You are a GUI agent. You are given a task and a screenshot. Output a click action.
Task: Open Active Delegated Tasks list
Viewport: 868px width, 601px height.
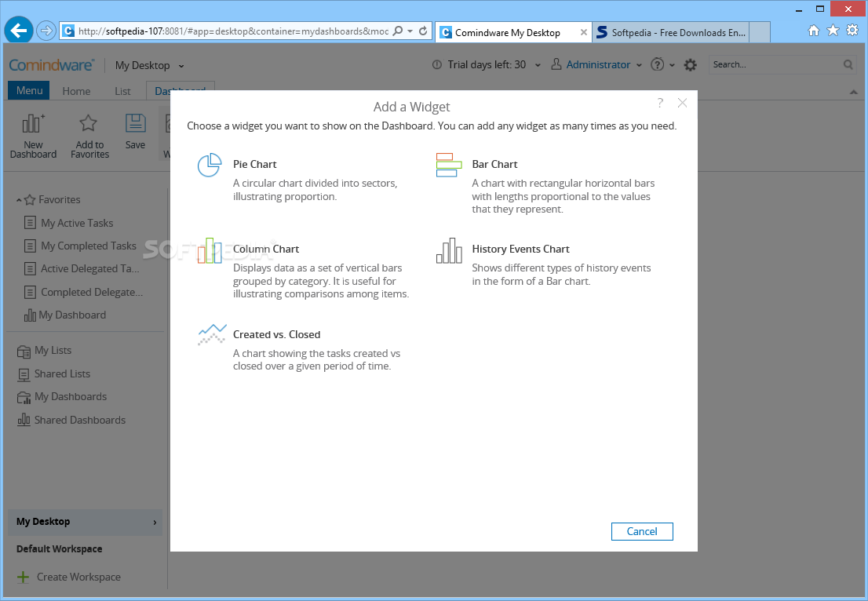[90, 269]
